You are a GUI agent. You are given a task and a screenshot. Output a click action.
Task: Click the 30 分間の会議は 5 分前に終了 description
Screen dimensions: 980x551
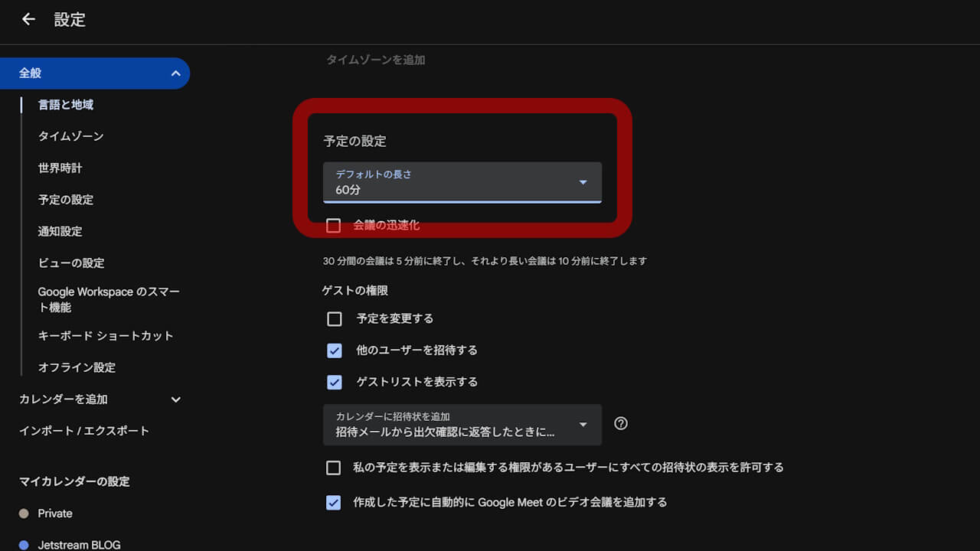click(x=485, y=261)
